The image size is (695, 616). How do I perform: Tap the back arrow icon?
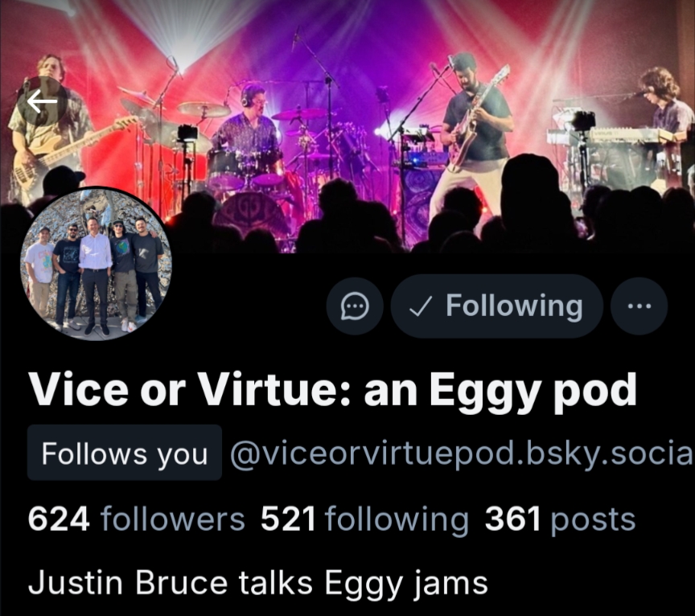(42, 101)
